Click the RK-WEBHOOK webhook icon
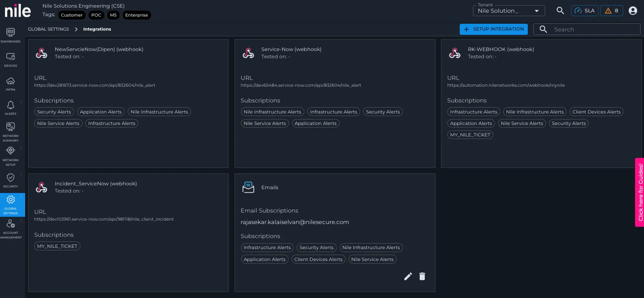This screenshot has width=644, height=298. coord(455,53)
